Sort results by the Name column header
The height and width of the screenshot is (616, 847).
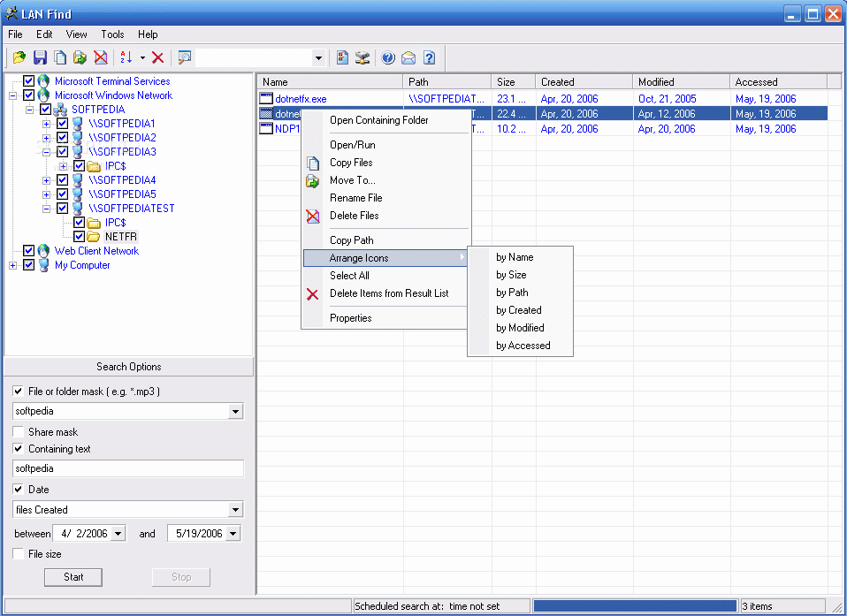tap(330, 82)
